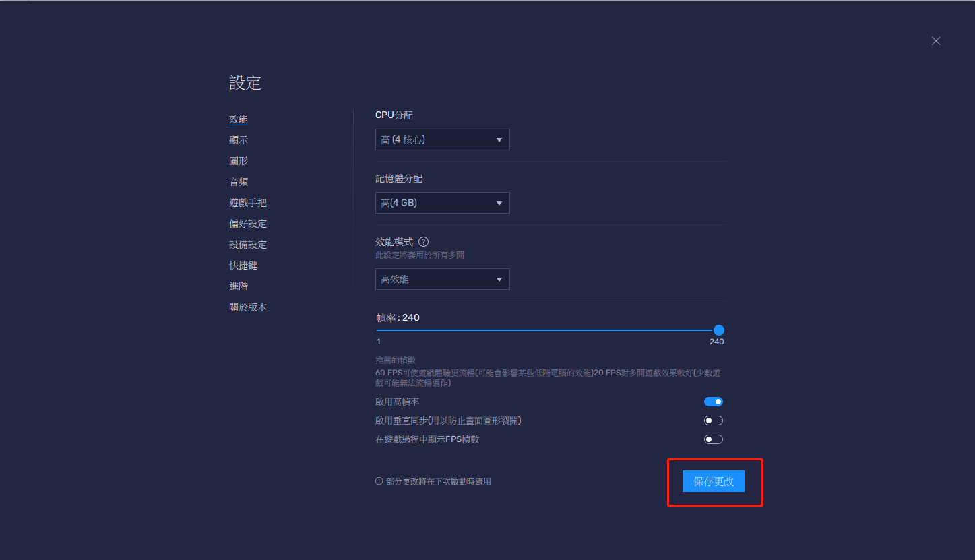Click the 此設定將套用於所有多開 note
This screenshot has height=560, width=975.
pyautogui.click(x=420, y=255)
